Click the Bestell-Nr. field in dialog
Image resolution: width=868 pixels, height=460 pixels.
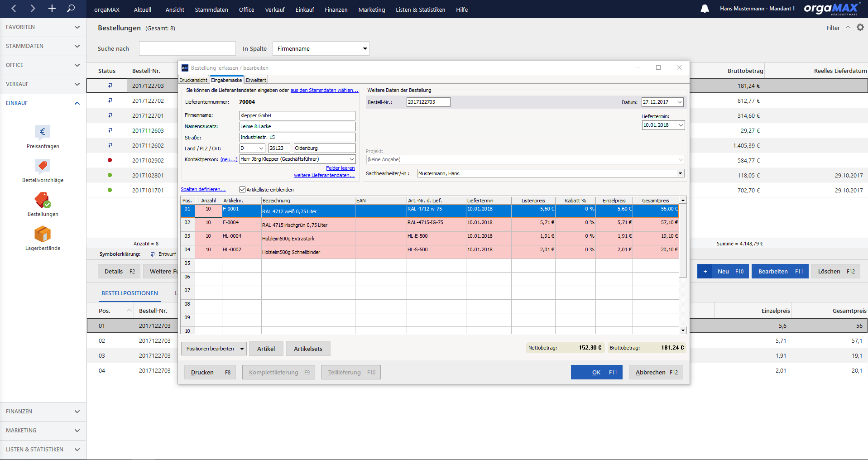pyautogui.click(x=428, y=102)
